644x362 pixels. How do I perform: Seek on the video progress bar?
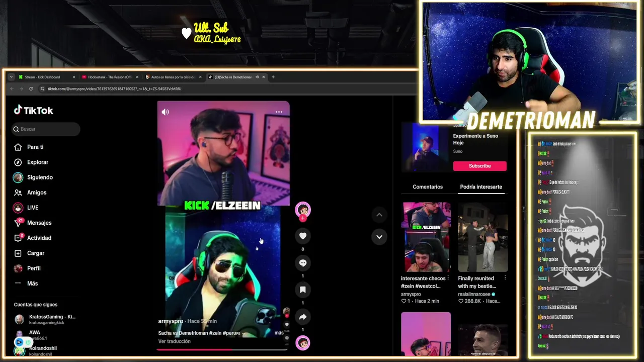[x=222, y=349]
